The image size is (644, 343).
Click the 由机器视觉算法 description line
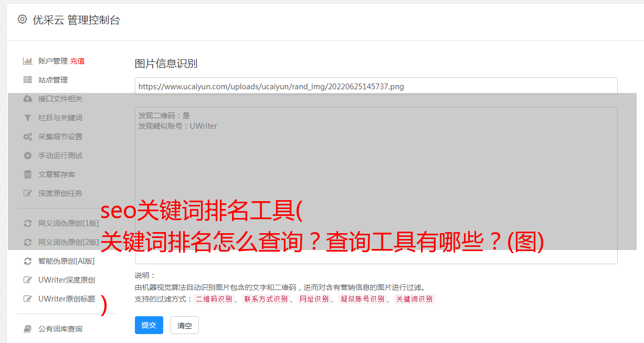point(280,287)
